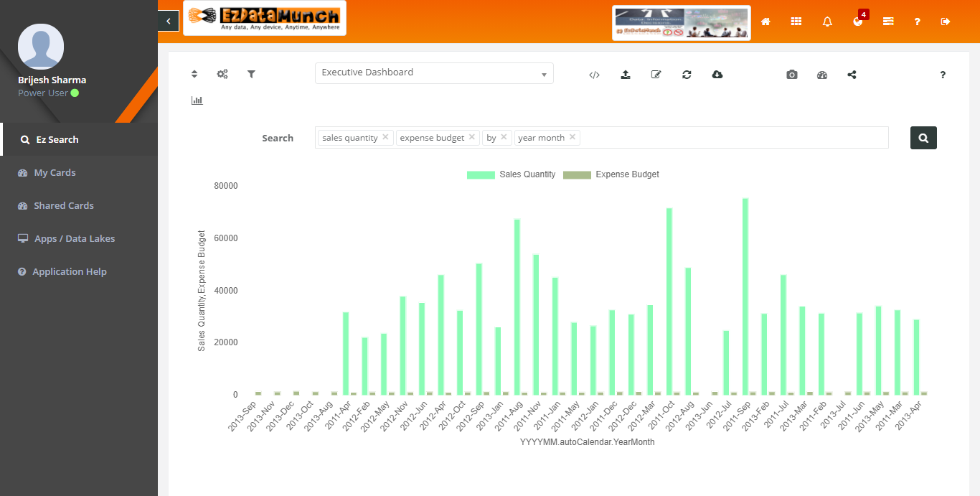Image resolution: width=980 pixels, height=496 pixels.
Task: Take a camera snapshot of the chart
Action: (791, 74)
